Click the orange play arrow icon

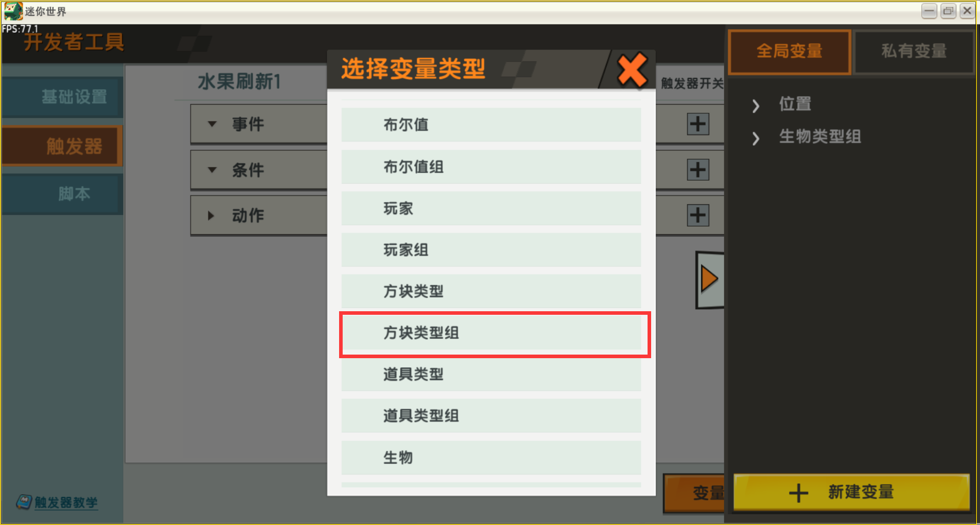(709, 279)
